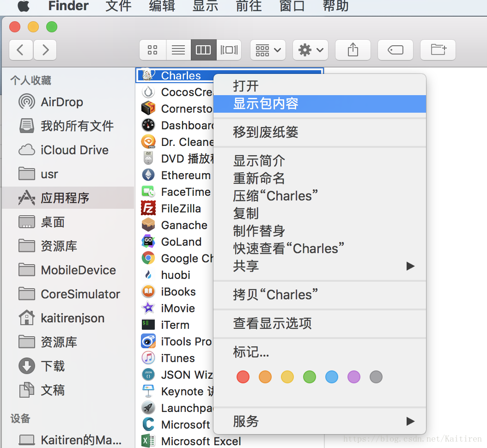487x448 pixels.
Task: Apply the red tag color
Action: tap(243, 377)
